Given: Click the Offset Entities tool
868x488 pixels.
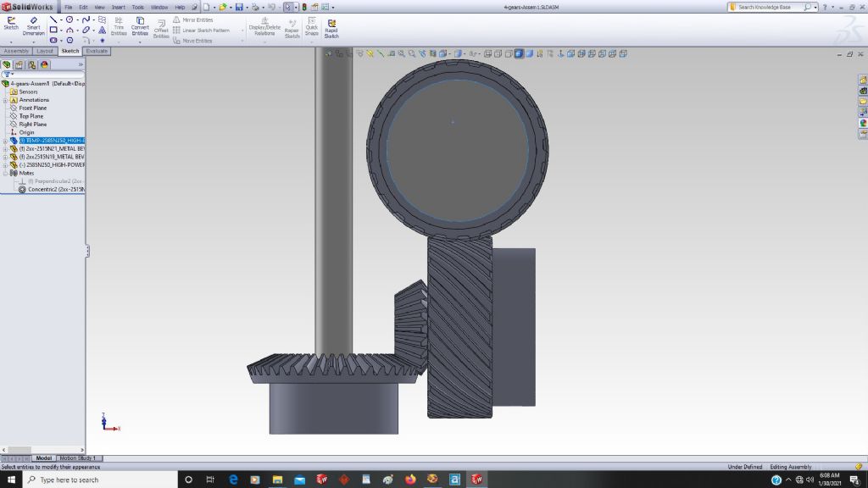Looking at the screenshot, I should [x=161, y=29].
